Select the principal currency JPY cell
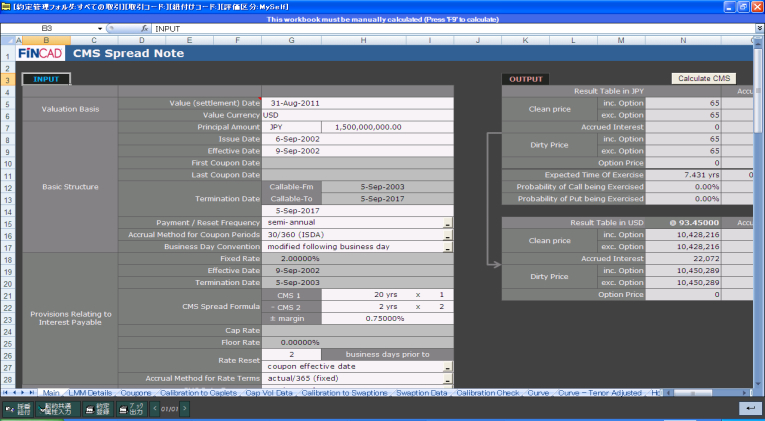 point(291,127)
